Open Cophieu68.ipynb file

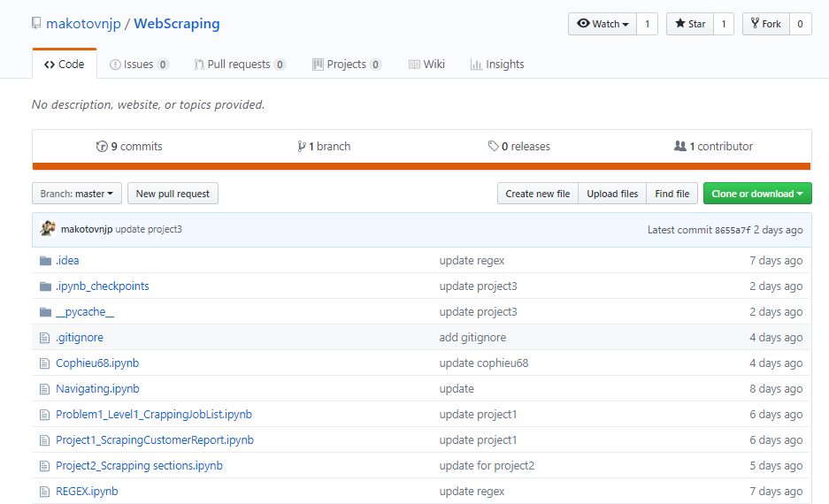97,363
